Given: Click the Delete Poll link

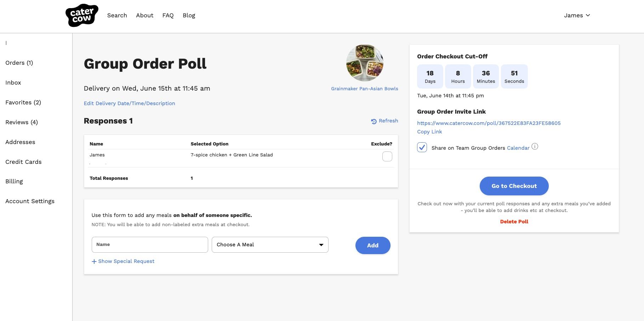Looking at the screenshot, I should tap(514, 222).
